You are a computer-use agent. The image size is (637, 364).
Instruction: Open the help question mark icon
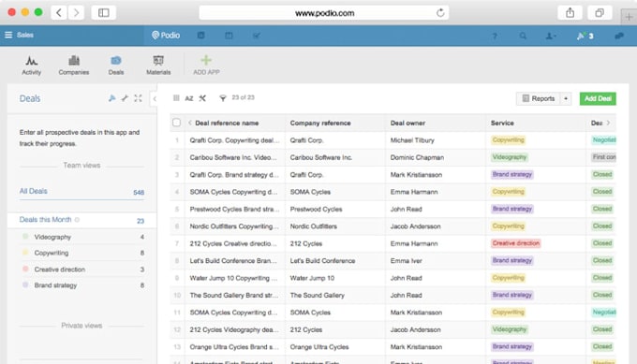click(x=495, y=36)
